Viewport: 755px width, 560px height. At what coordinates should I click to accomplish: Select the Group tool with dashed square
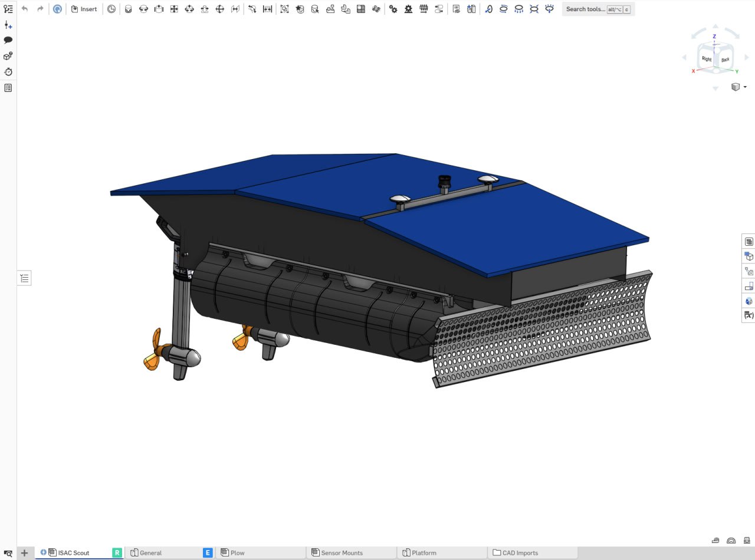284,9
